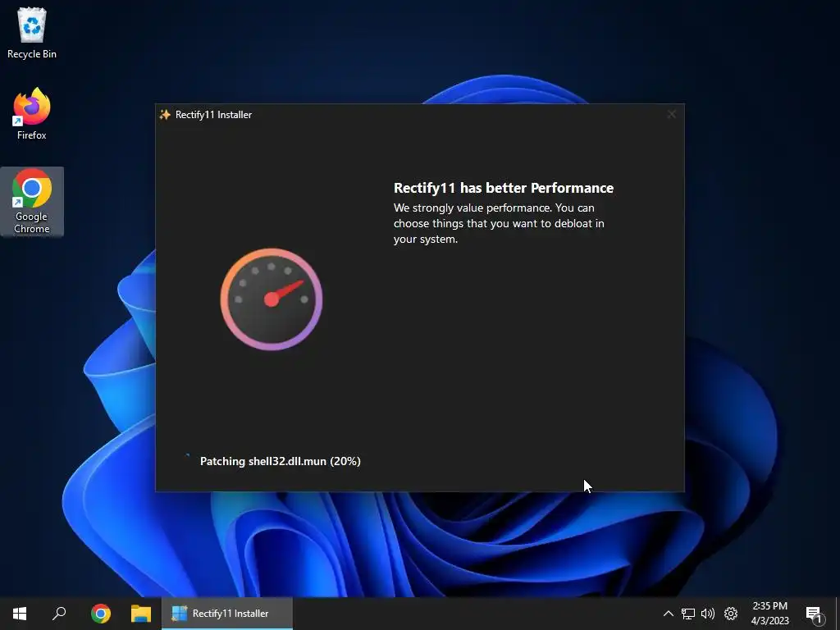Open the clock showing 2:35 PM
The image size is (840, 630).
tap(769, 614)
